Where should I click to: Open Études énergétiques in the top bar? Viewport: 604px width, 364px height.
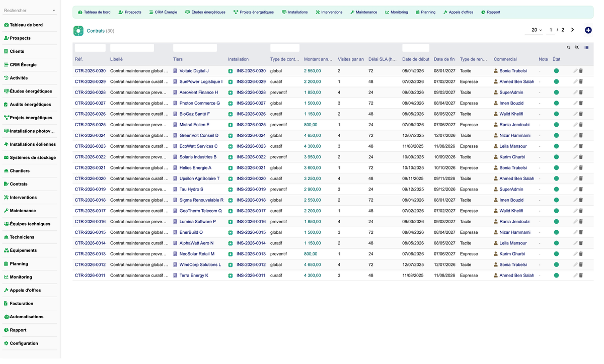pos(205,12)
